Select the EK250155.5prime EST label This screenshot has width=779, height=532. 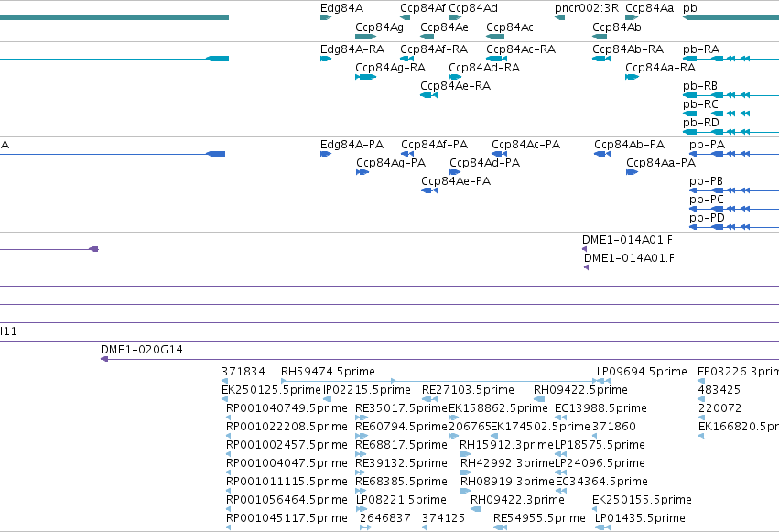tap(642, 500)
